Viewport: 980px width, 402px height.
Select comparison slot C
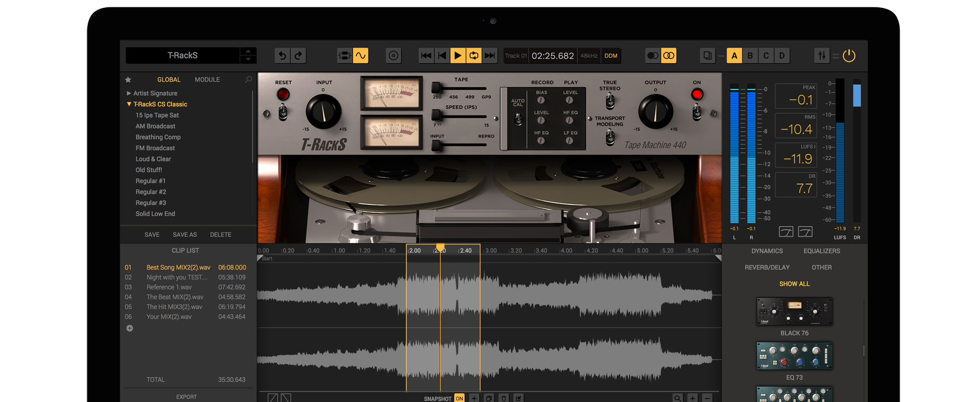[x=766, y=56]
